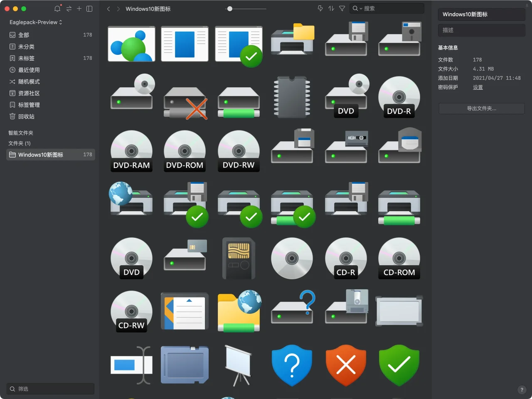Open 标签管理 in the sidebar
The width and height of the screenshot is (532, 399).
tap(50, 105)
